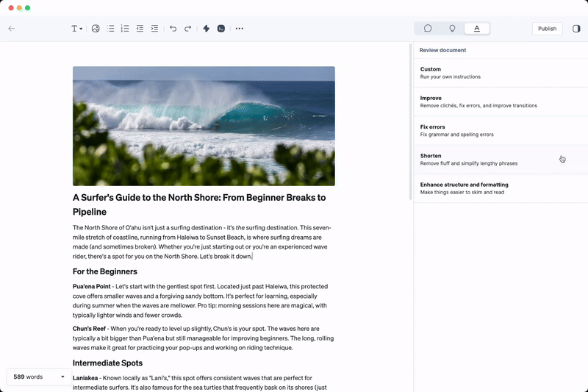Click the For the Beginners heading
588x392 pixels.
(105, 271)
